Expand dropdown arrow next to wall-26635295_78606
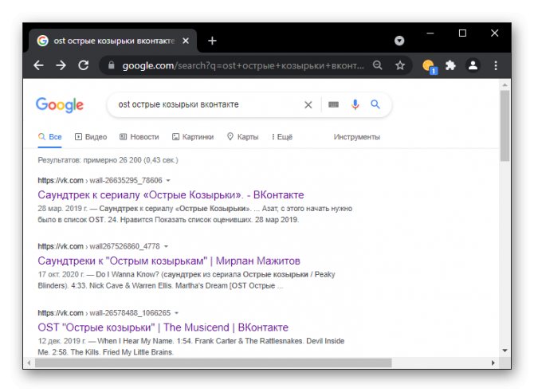This screenshot has width=534, height=392. (168, 181)
